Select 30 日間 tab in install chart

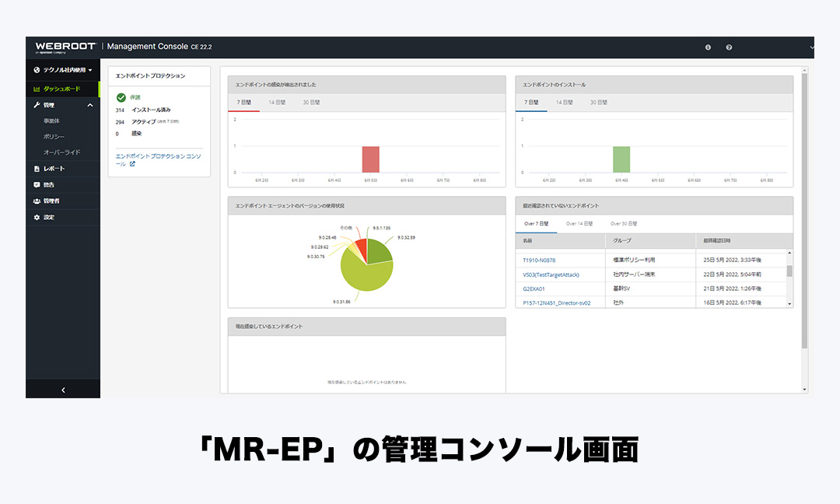(x=598, y=103)
